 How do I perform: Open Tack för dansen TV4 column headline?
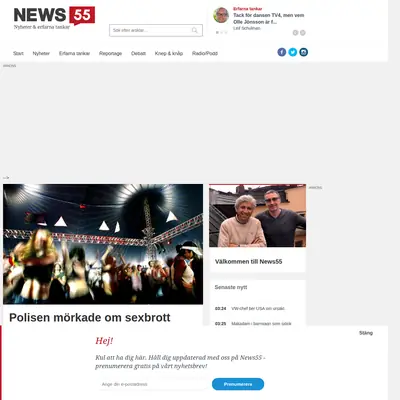click(268, 18)
